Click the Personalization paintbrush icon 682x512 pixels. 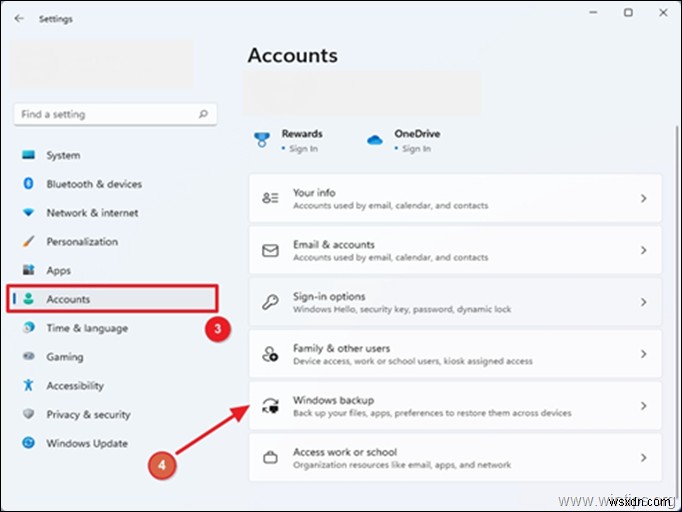tap(28, 242)
